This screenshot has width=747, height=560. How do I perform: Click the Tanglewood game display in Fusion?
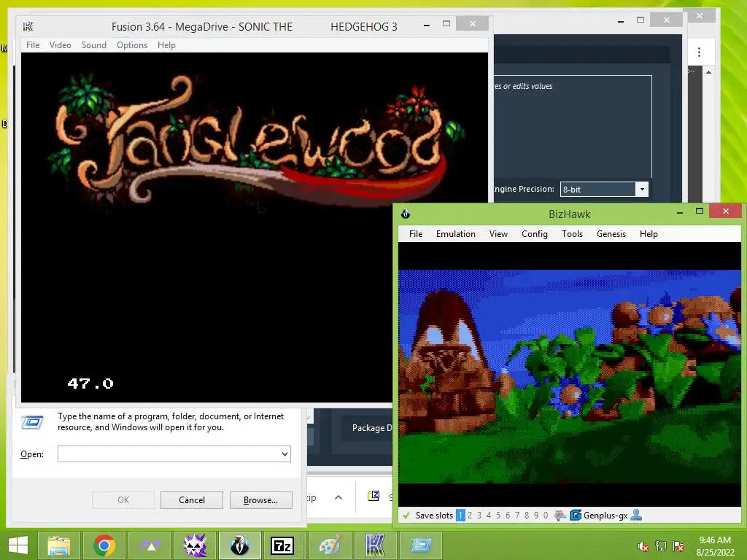pyautogui.click(x=255, y=227)
